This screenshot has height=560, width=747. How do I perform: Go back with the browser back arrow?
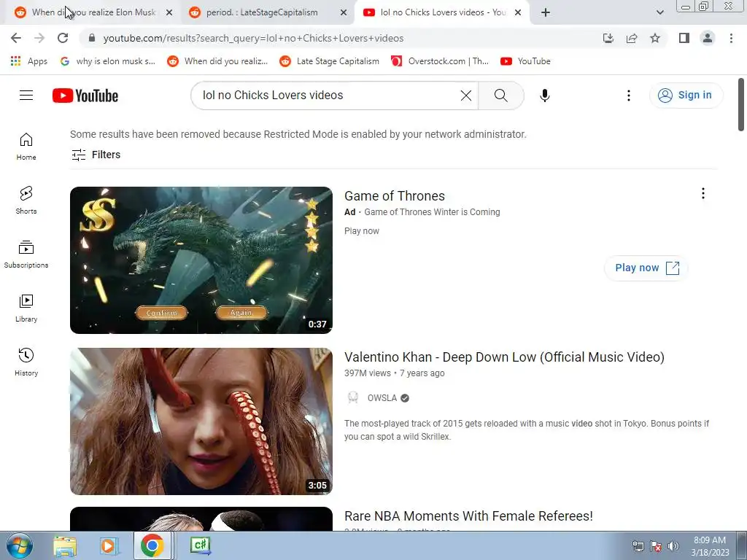click(16, 38)
